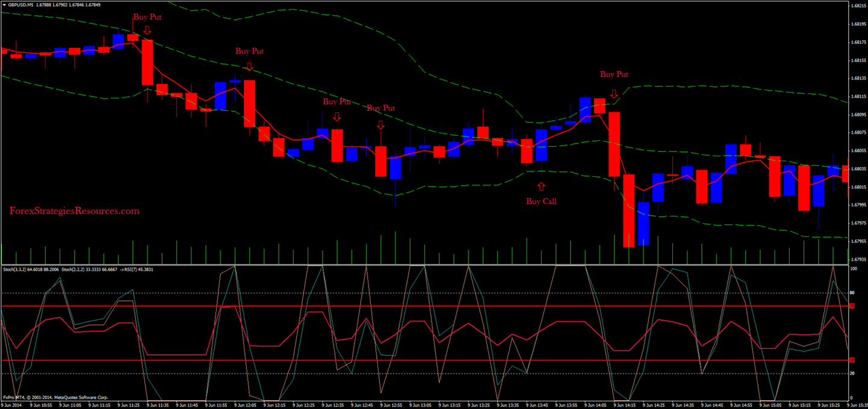Click the red 70 level tag
The width and height of the screenshot is (868, 409).
tap(852, 306)
